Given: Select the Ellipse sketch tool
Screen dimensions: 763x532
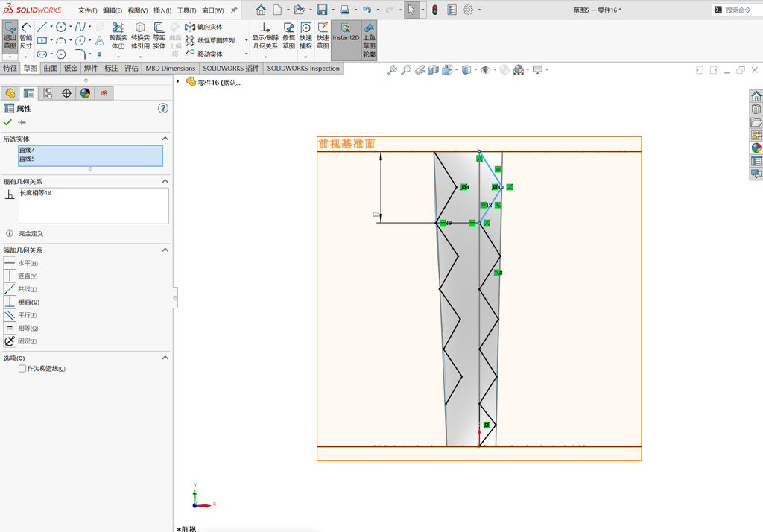Looking at the screenshot, I should (80, 40).
